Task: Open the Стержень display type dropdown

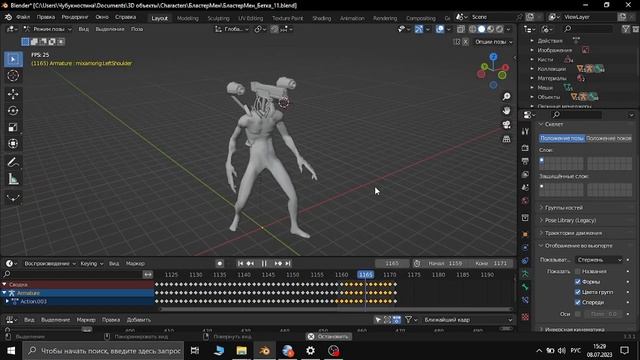Action: pyautogui.click(x=599, y=260)
